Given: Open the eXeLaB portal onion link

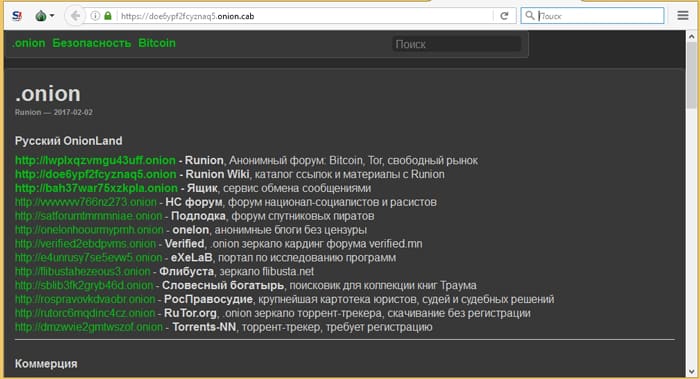Looking at the screenshot, I should coord(88,258).
